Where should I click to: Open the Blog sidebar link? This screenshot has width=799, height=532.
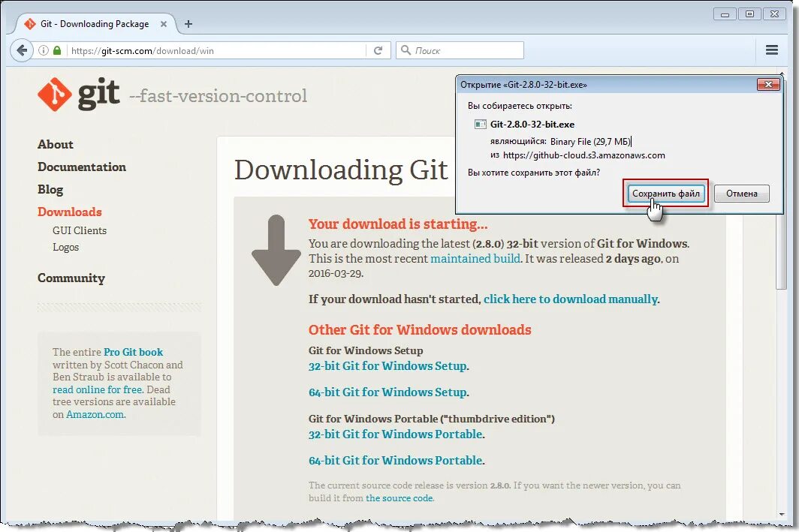[50, 189]
